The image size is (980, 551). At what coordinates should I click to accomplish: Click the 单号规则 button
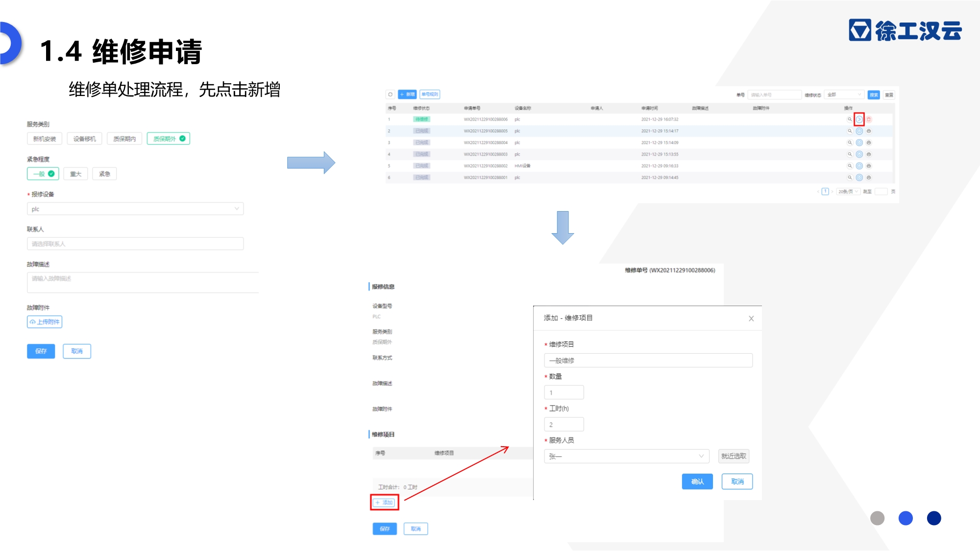click(430, 95)
